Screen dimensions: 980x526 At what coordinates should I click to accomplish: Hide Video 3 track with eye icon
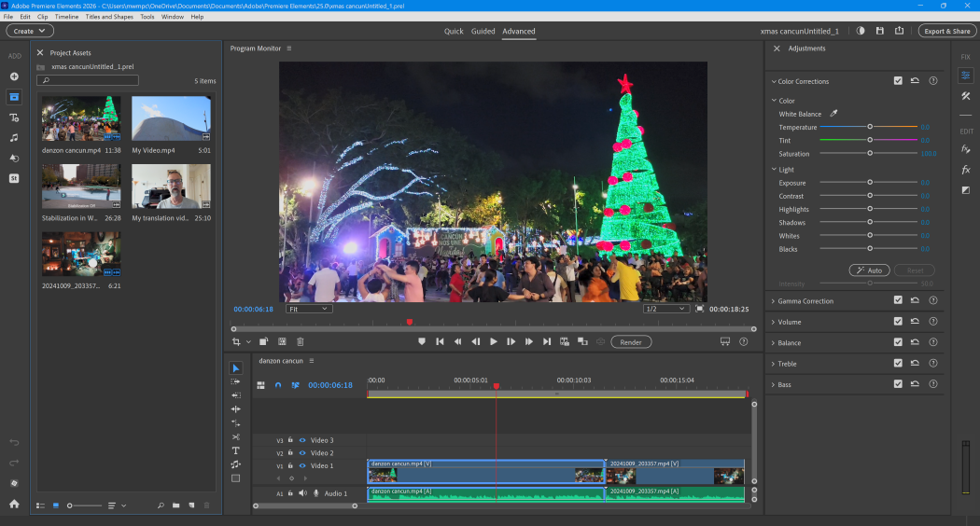302,440
